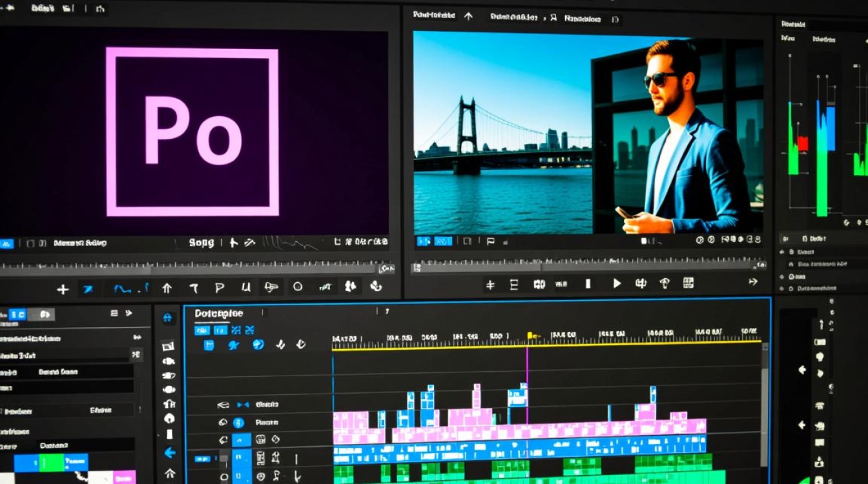
Task: Click the blue button under the source preview
Action: (x=6, y=244)
